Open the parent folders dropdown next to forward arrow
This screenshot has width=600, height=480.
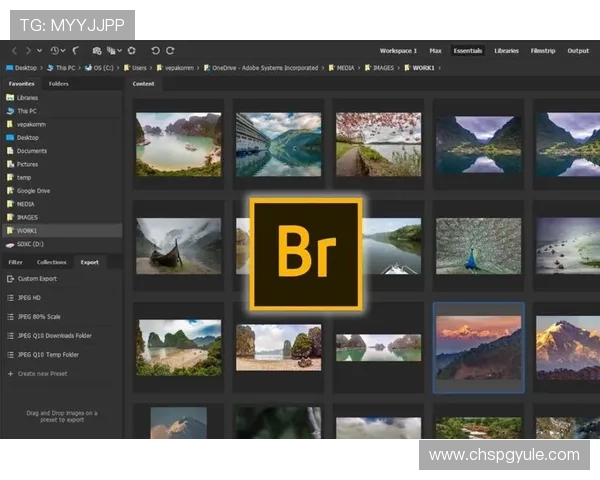click(x=39, y=51)
